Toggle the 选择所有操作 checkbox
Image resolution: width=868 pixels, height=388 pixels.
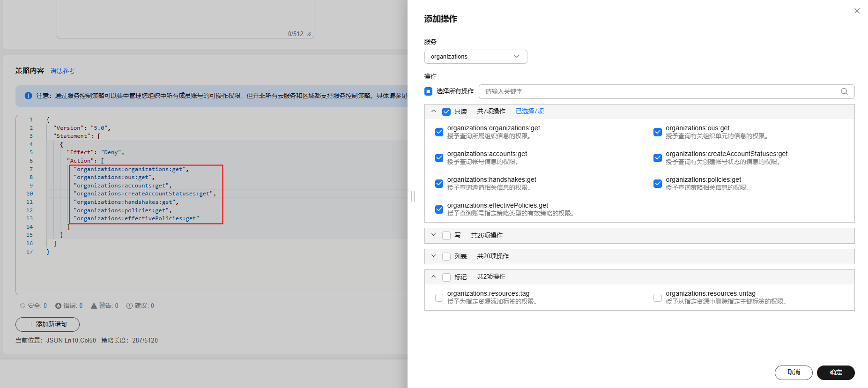[428, 91]
